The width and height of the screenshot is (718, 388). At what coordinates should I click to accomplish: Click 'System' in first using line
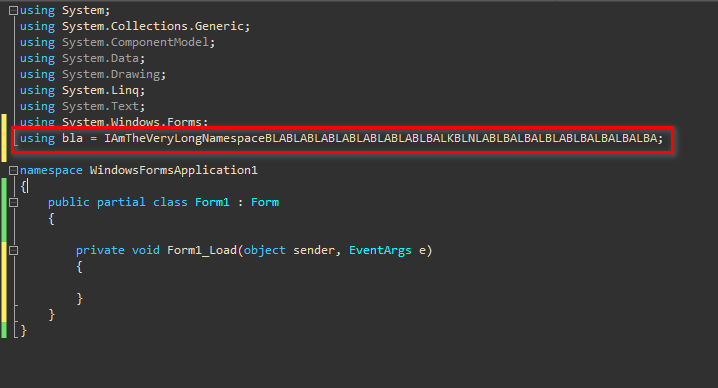coord(83,10)
